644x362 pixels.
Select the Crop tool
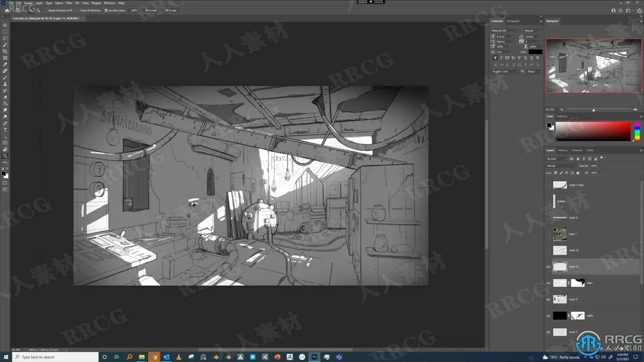tap(5, 51)
